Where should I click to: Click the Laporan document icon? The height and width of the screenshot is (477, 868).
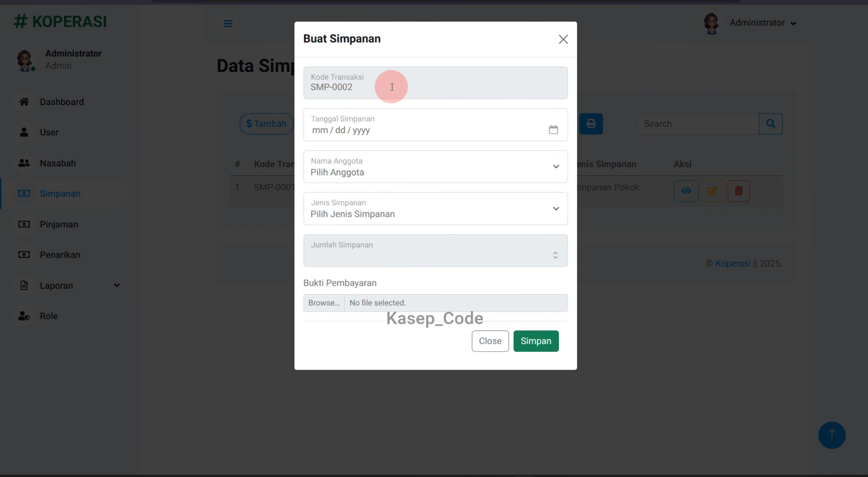coord(24,285)
